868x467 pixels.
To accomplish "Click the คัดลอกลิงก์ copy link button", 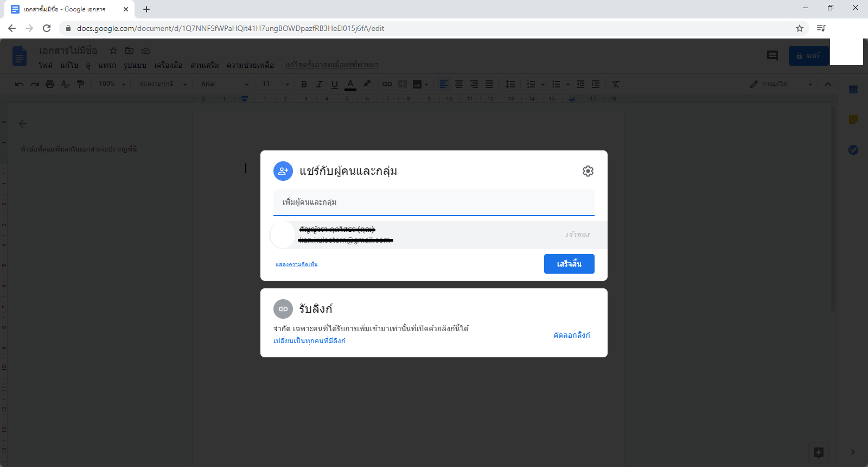I will click(572, 335).
